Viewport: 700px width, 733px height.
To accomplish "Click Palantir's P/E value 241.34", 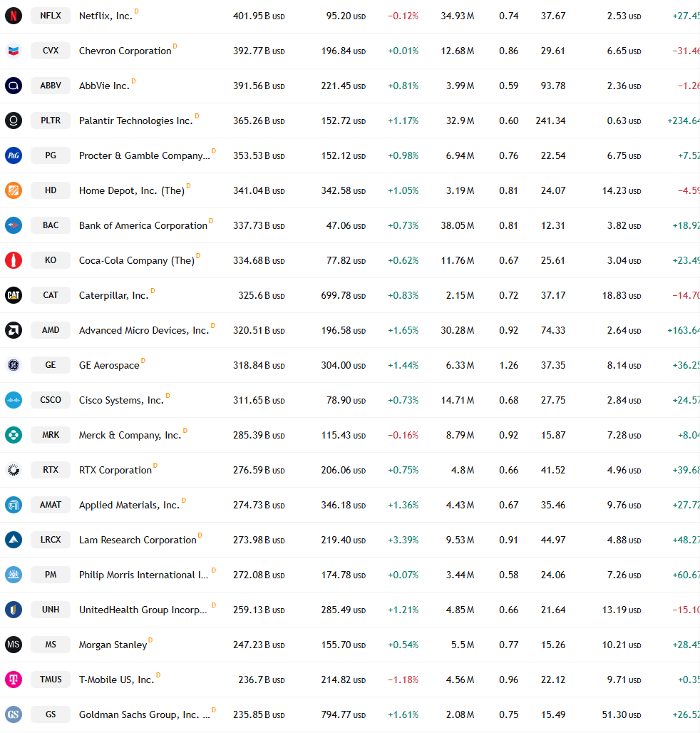I will click(x=550, y=121).
